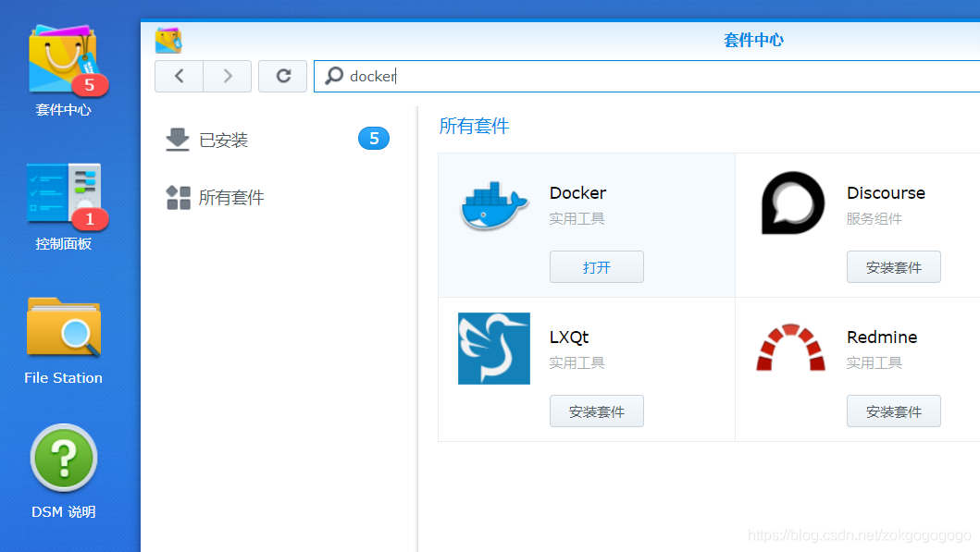Focus the docker search field
The width and height of the screenshot is (980, 552).
pos(647,76)
